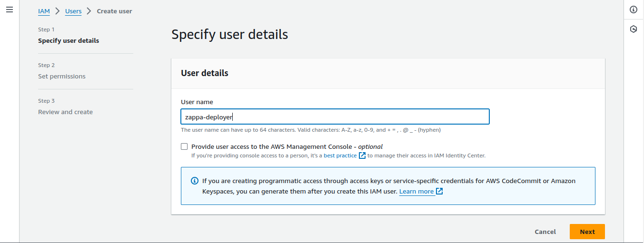Select Step 2 Set permissions
Screen dimensions: 644x243
coord(62,76)
